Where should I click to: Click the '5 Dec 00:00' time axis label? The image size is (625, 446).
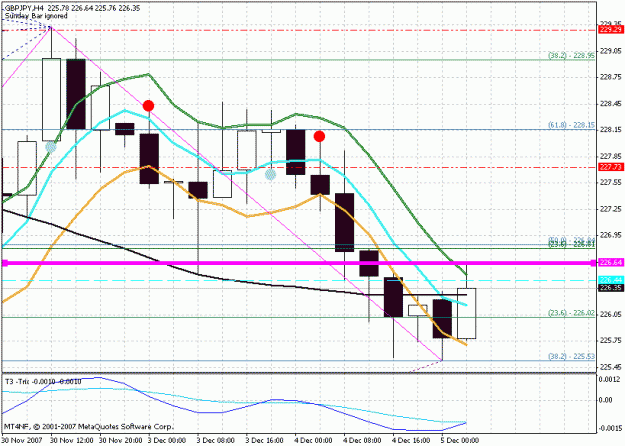pos(461,440)
